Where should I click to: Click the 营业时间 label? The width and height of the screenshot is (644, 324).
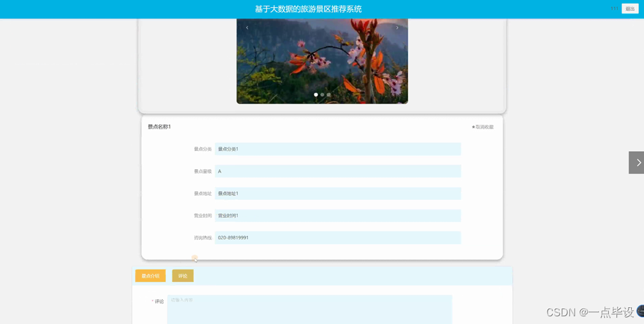[203, 215]
